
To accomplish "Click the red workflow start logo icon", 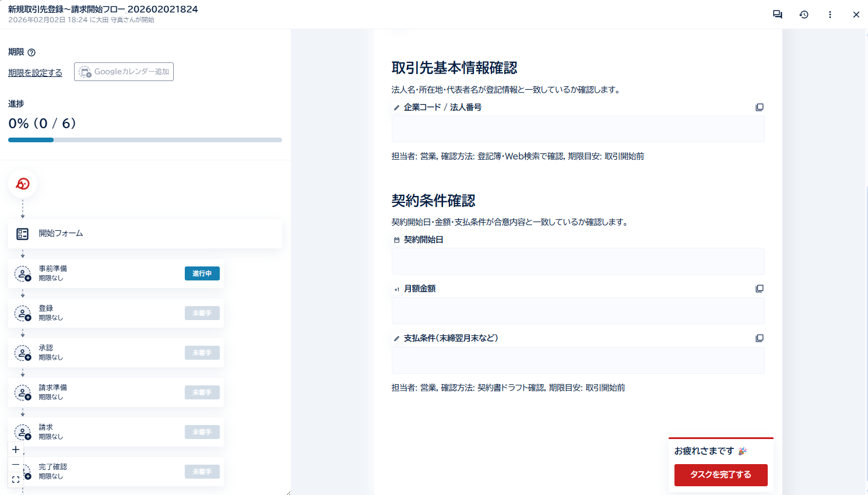I will tap(23, 184).
